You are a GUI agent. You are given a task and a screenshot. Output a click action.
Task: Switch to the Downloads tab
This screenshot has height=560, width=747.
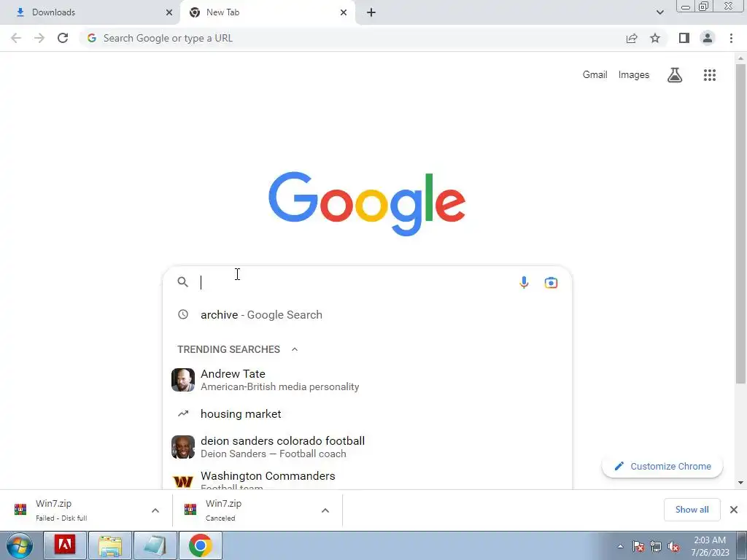[90, 12]
